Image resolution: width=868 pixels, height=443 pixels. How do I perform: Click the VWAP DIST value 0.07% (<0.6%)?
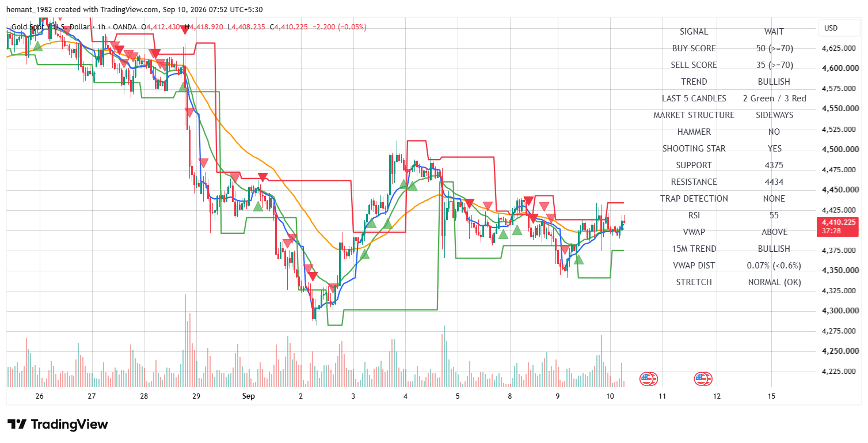click(x=774, y=266)
